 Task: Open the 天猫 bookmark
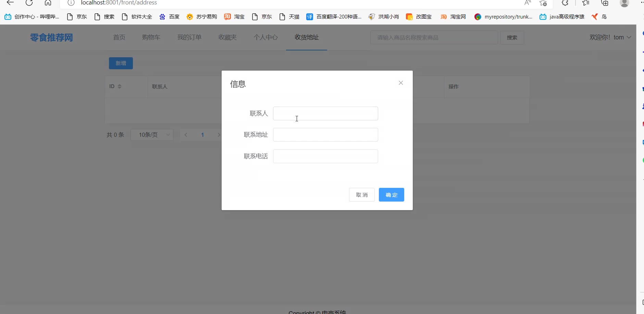point(289,17)
